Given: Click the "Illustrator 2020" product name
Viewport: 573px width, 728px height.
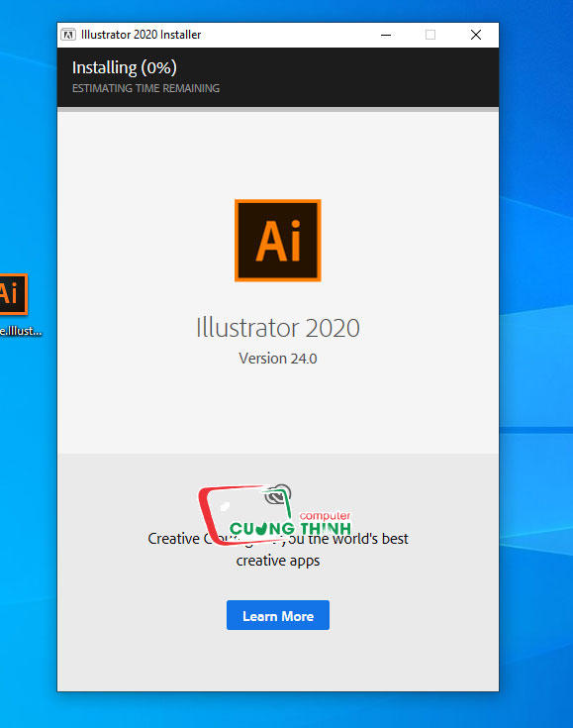Looking at the screenshot, I should 278,328.
